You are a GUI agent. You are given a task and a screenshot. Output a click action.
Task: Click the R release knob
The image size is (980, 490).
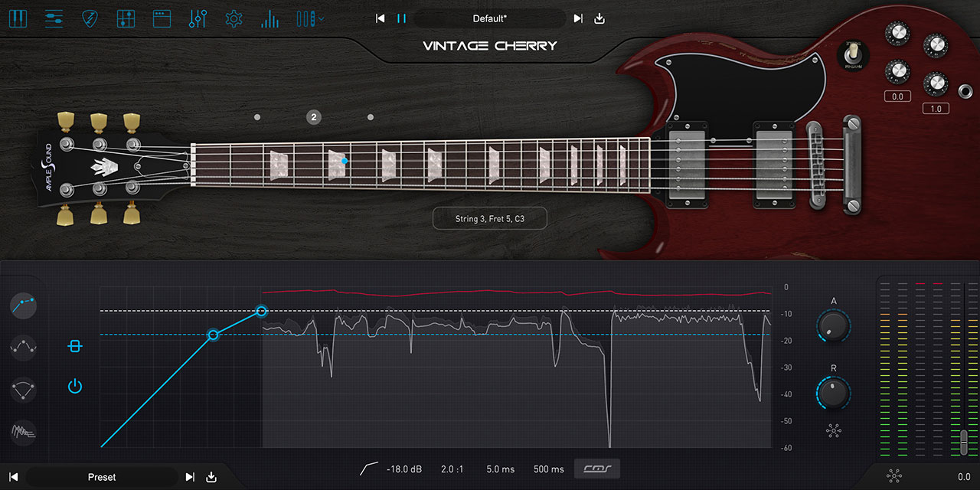(x=834, y=393)
